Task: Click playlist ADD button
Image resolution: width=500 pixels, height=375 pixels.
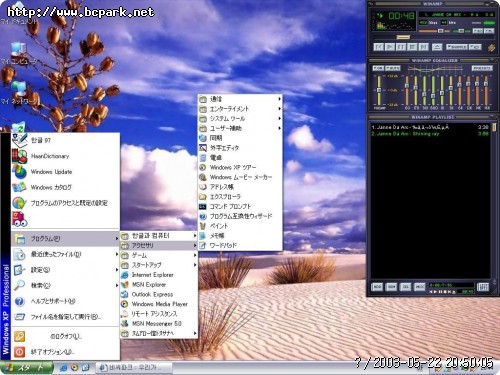Action: click(377, 287)
